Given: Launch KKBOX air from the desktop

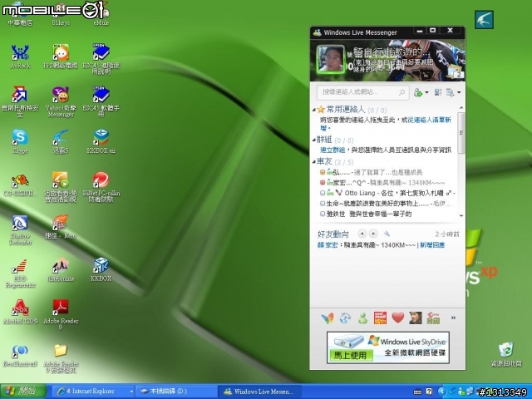Looking at the screenshot, I should [101, 141].
